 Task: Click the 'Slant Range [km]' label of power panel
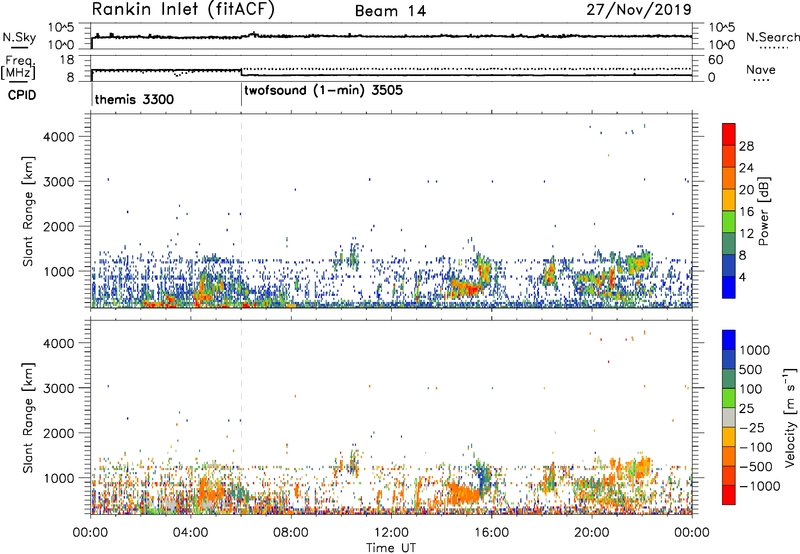pyautogui.click(x=28, y=211)
